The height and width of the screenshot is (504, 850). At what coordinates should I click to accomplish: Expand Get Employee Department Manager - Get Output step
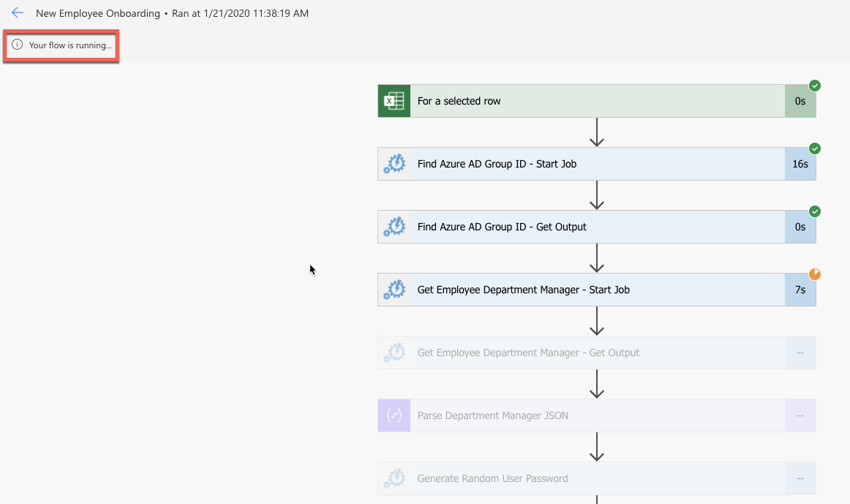pos(597,353)
